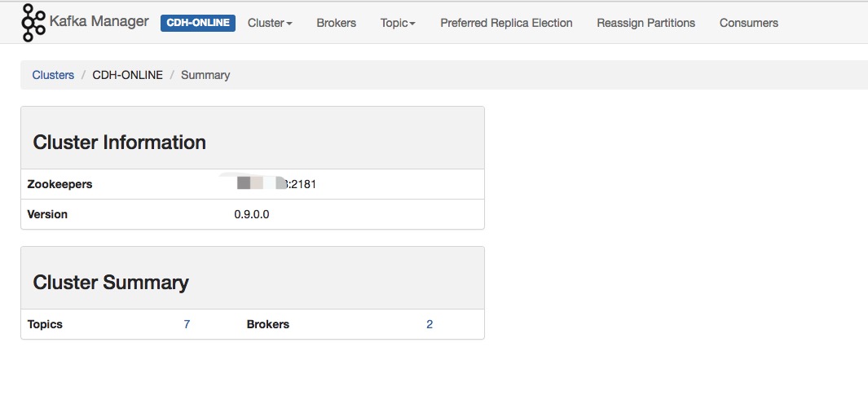Viewport: 868px width, 404px height.
Task: Open the Consumers page
Action: pos(749,23)
